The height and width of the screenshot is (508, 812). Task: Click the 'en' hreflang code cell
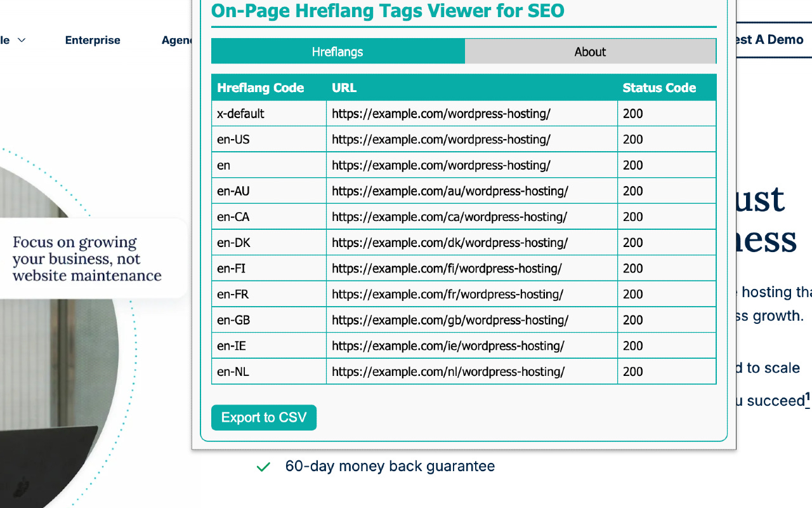pos(269,165)
